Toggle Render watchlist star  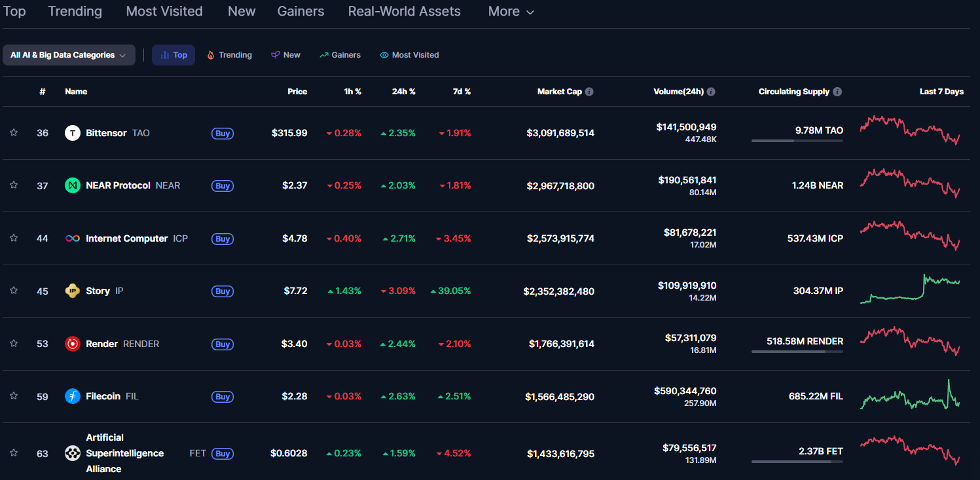tap(14, 344)
